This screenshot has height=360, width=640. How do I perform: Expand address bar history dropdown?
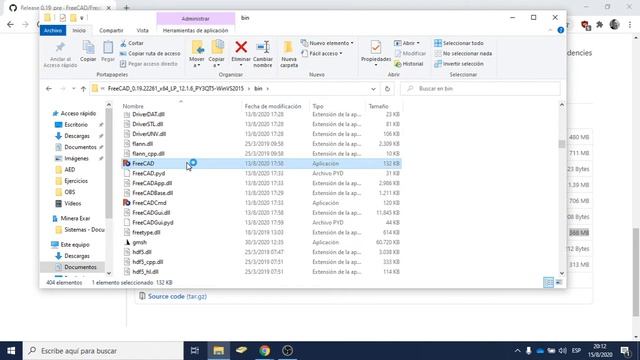[x=373, y=89]
